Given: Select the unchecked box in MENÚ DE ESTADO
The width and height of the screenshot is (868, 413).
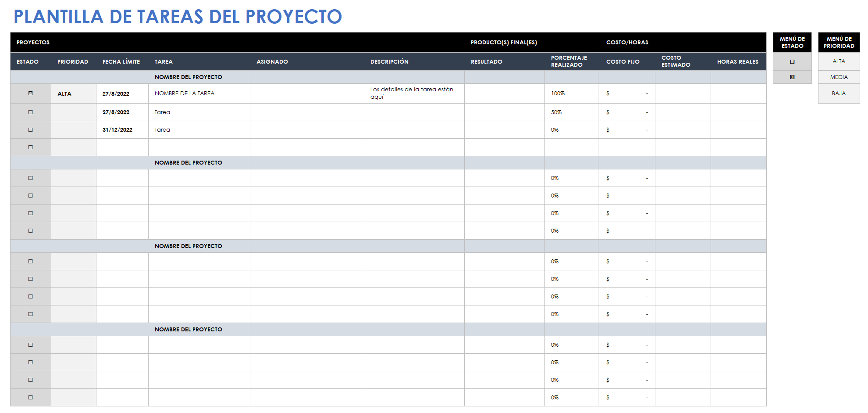Looking at the screenshot, I should point(792,62).
